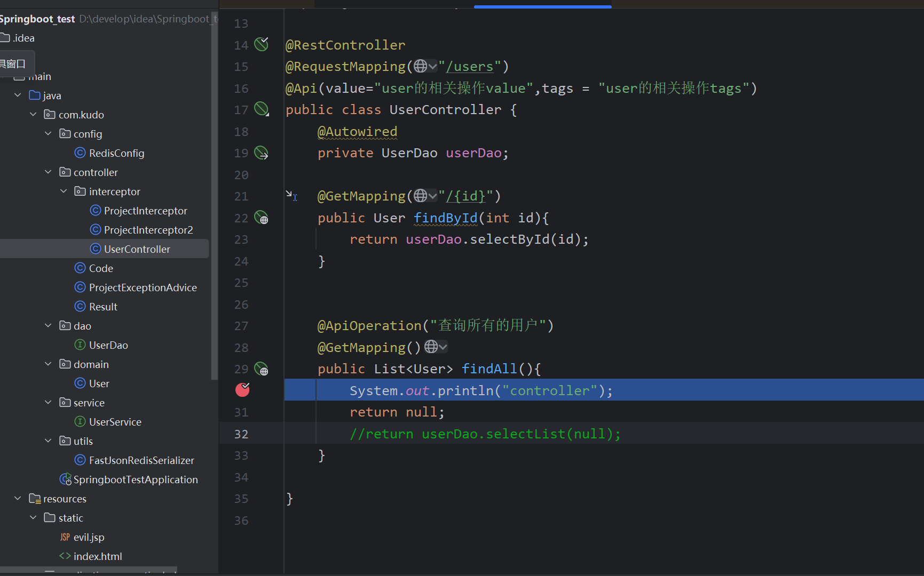The height and width of the screenshot is (576, 924).
Task: Click the Code class icon
Action: pos(80,268)
